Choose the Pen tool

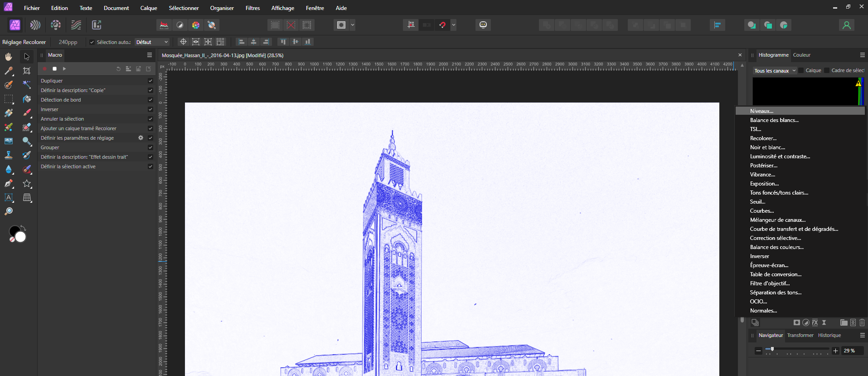[x=9, y=183]
